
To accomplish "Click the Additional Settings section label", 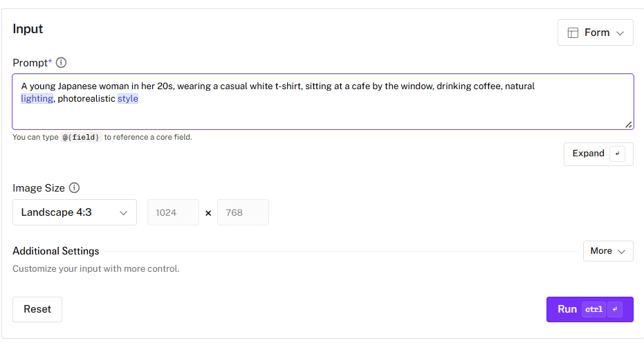I will coord(56,251).
